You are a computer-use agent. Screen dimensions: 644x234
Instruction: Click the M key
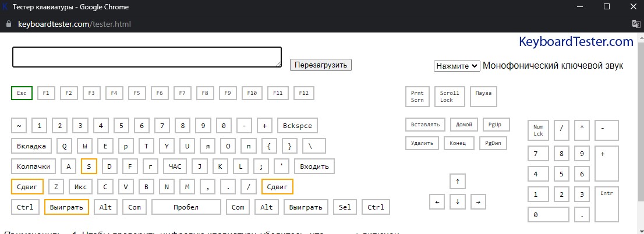pos(187,186)
